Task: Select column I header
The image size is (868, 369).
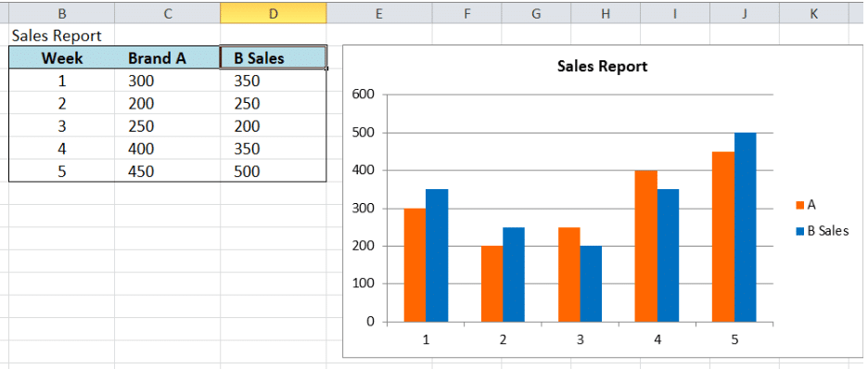Action: click(675, 14)
